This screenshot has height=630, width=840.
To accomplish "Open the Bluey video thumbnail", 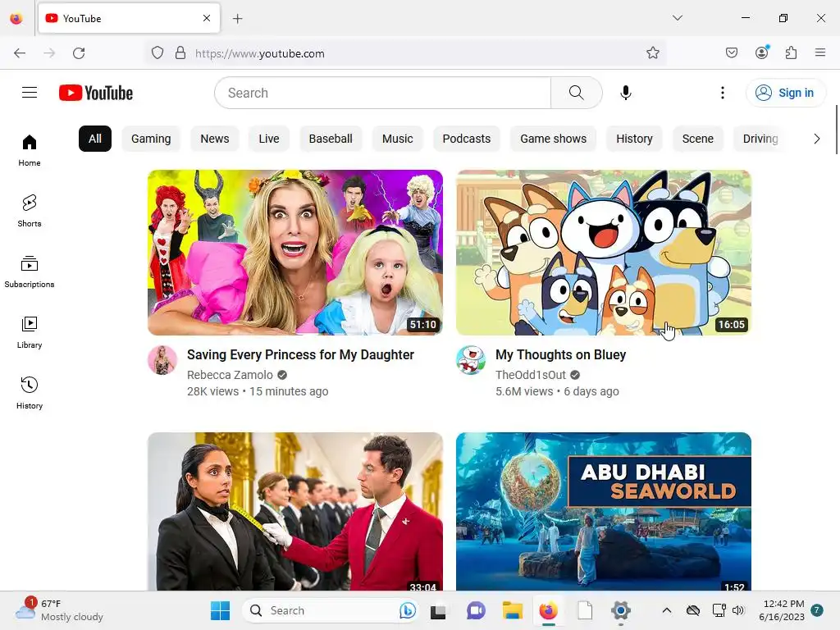I will tap(604, 253).
